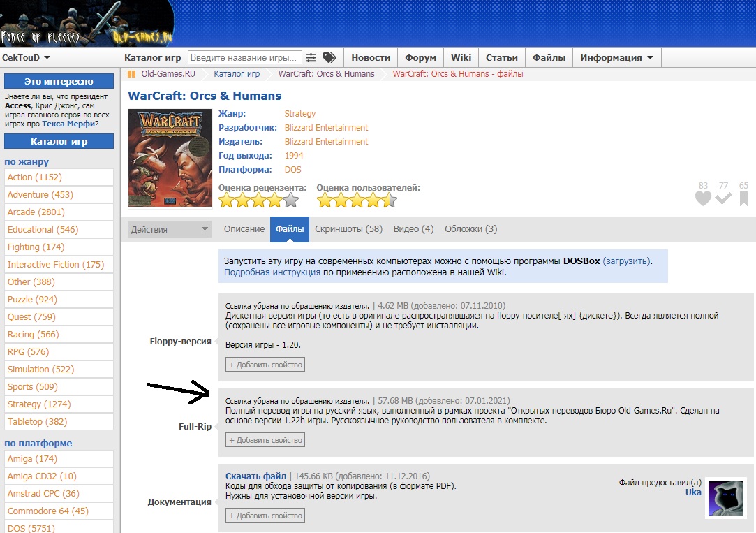Open RPG (576) genre category
Viewport: 756px width, 533px height.
click(59, 351)
